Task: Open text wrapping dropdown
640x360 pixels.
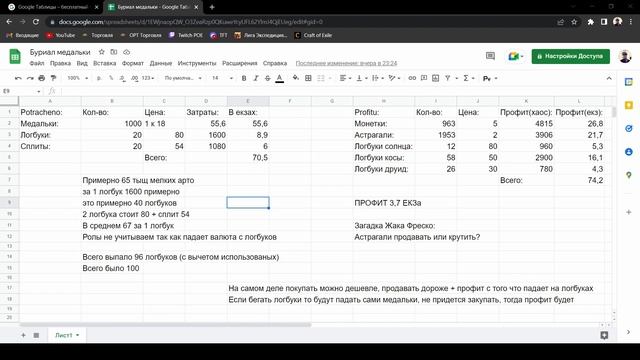Action: pyautogui.click(x=378, y=78)
